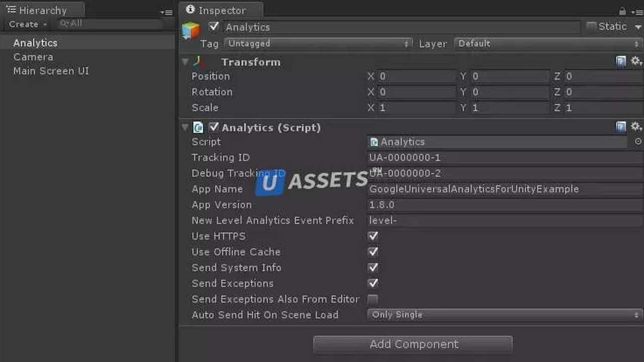Open the Create dropdown in Hierarchy
The image size is (644, 362).
point(28,24)
